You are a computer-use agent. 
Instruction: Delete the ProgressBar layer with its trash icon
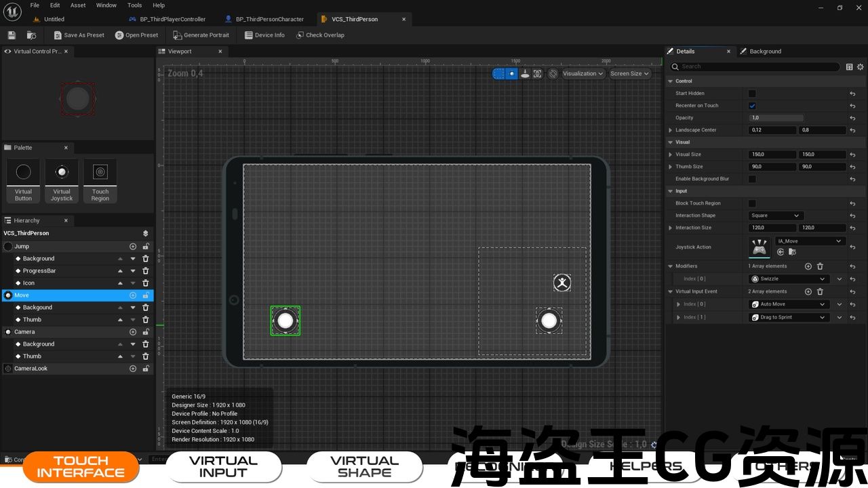tap(145, 271)
